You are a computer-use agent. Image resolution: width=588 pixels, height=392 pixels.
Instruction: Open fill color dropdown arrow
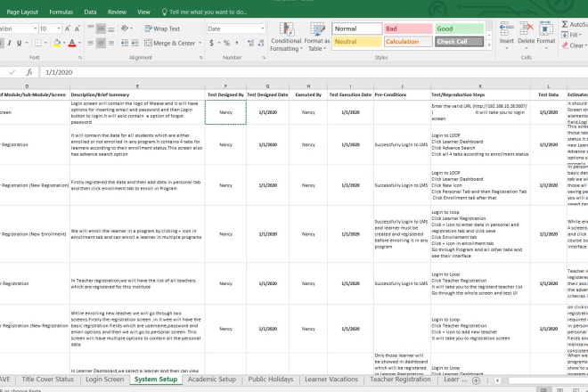64,43
